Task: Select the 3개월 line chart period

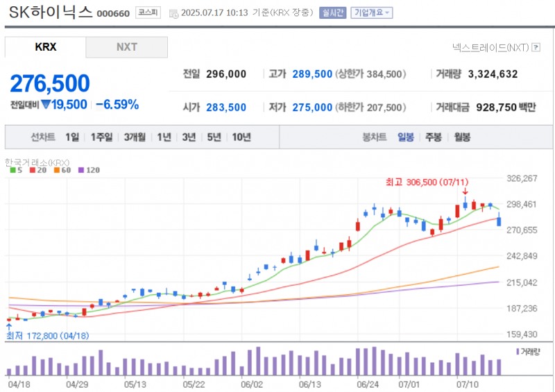Action: 135,137
